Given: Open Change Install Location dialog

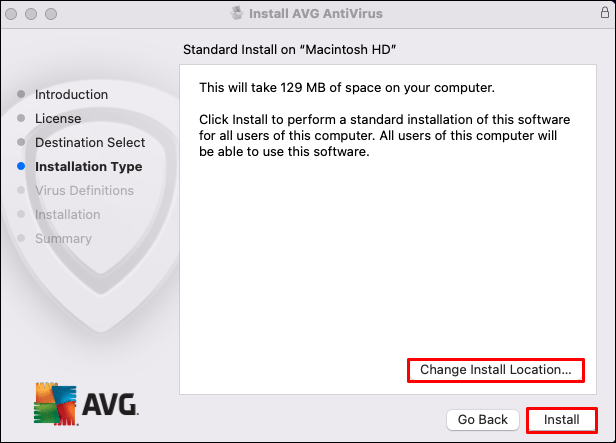Looking at the screenshot, I should (x=496, y=370).
